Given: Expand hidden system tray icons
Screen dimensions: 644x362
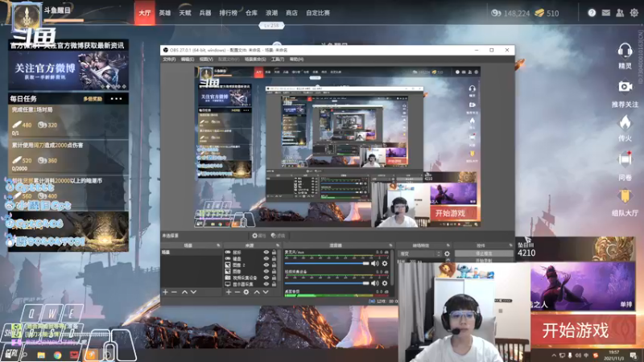Looking at the screenshot, I should click(x=554, y=356).
